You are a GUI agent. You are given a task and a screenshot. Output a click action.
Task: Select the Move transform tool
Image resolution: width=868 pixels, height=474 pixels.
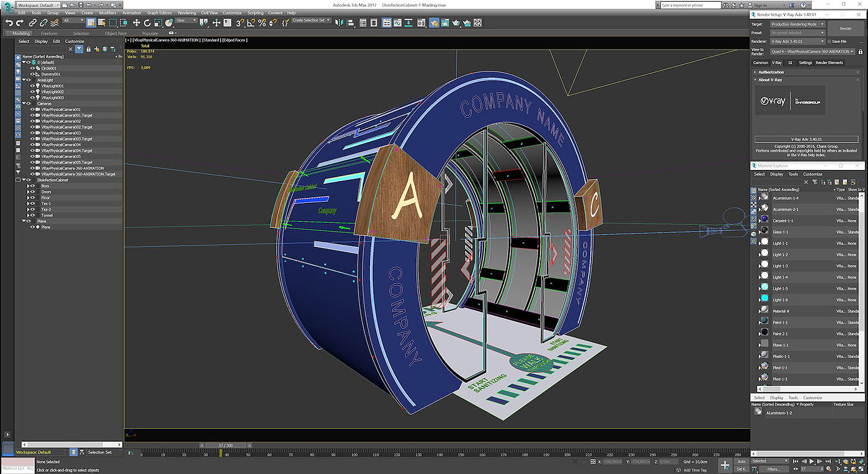(x=136, y=22)
